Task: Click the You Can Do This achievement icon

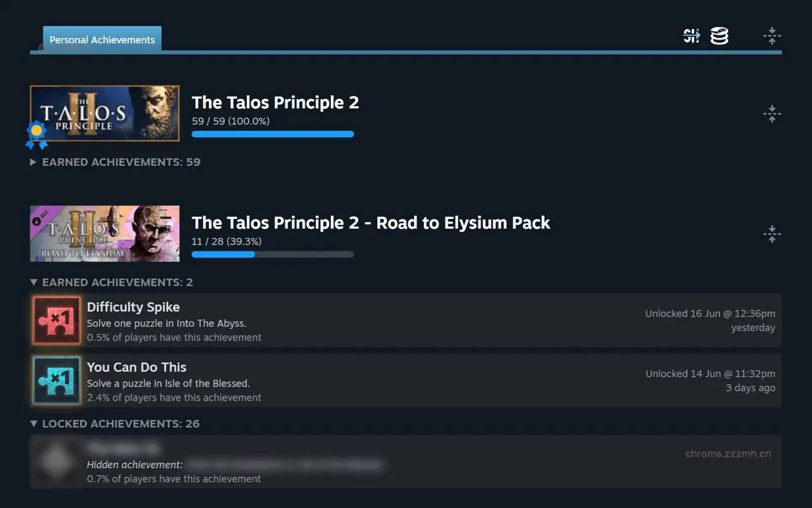Action: coord(56,380)
